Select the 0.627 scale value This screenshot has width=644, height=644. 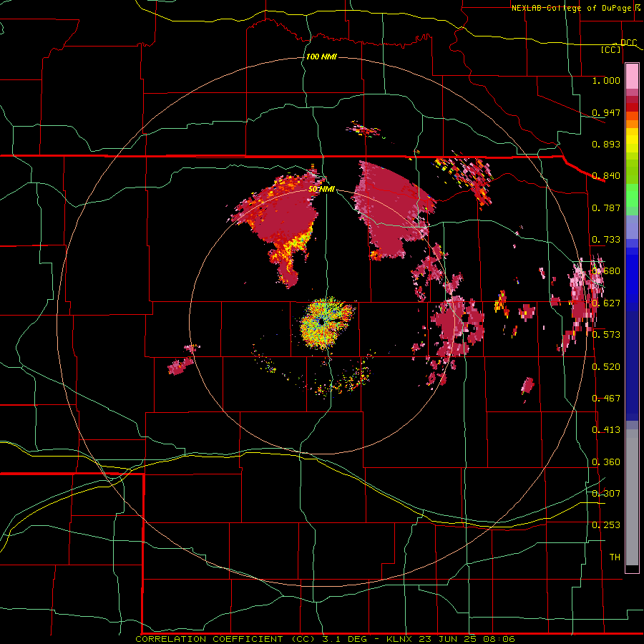[606, 303]
